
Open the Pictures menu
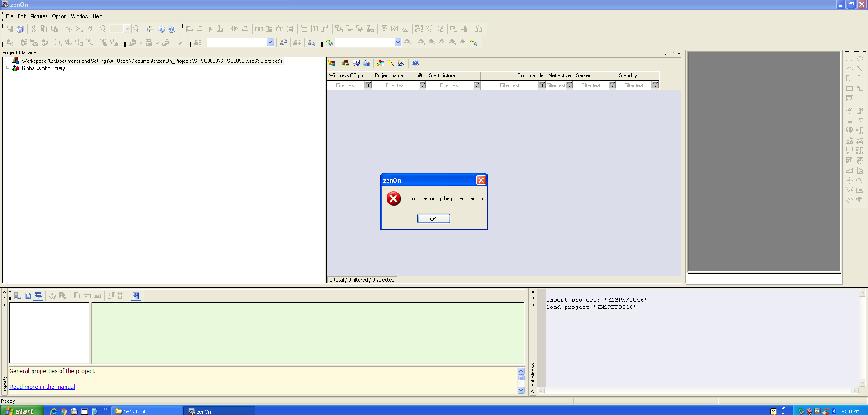coord(39,16)
